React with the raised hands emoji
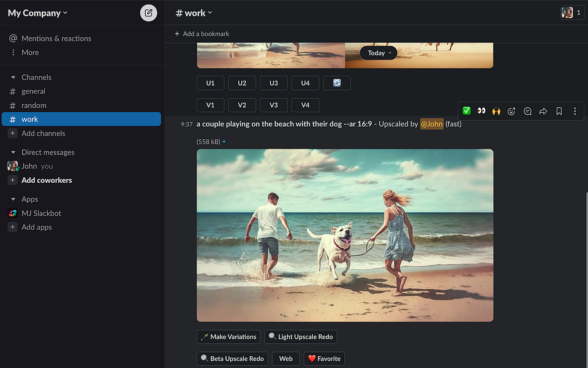588x368 pixels. [x=497, y=111]
